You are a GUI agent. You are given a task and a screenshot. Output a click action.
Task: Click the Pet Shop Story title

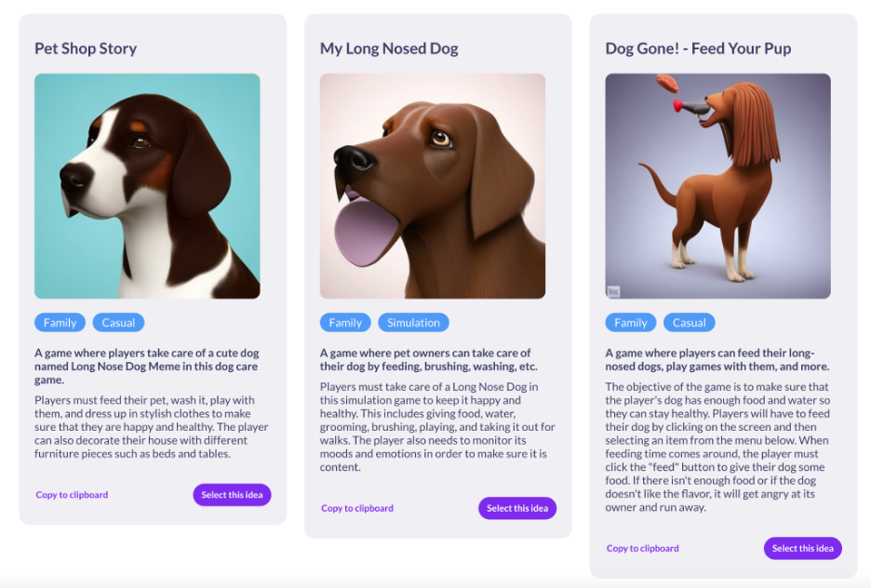86,48
